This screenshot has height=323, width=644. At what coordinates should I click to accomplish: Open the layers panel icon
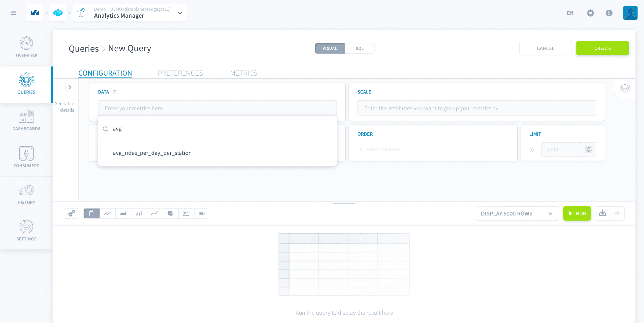(x=625, y=88)
